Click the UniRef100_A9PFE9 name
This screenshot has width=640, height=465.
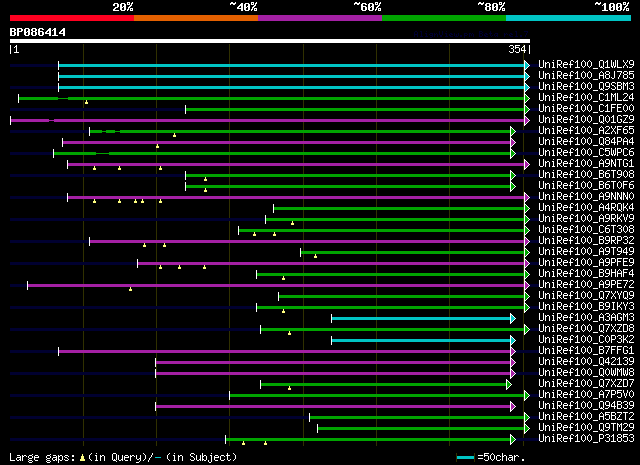tap(586, 263)
